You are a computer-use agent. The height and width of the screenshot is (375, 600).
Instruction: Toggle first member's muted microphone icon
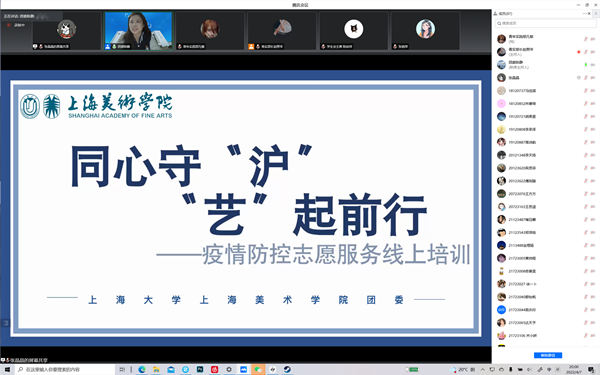585,39
